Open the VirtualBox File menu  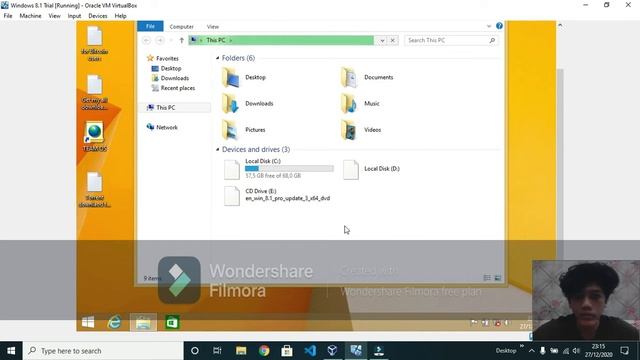pyautogui.click(x=8, y=16)
